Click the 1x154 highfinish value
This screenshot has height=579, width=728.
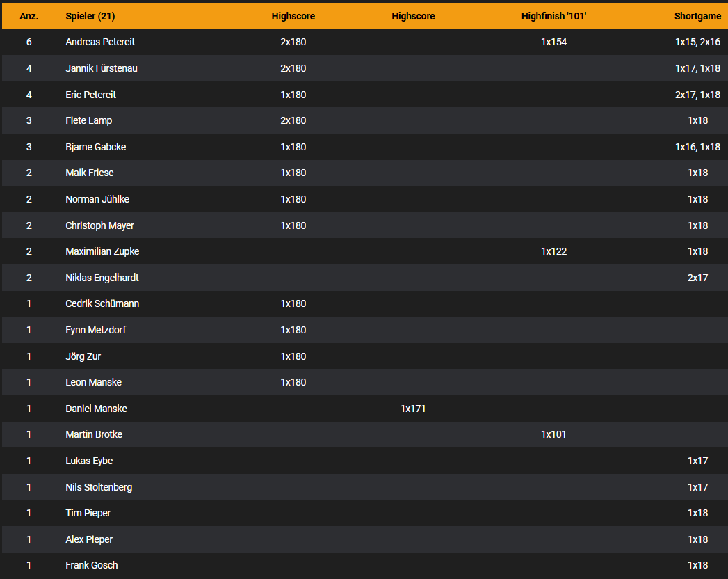(x=553, y=42)
